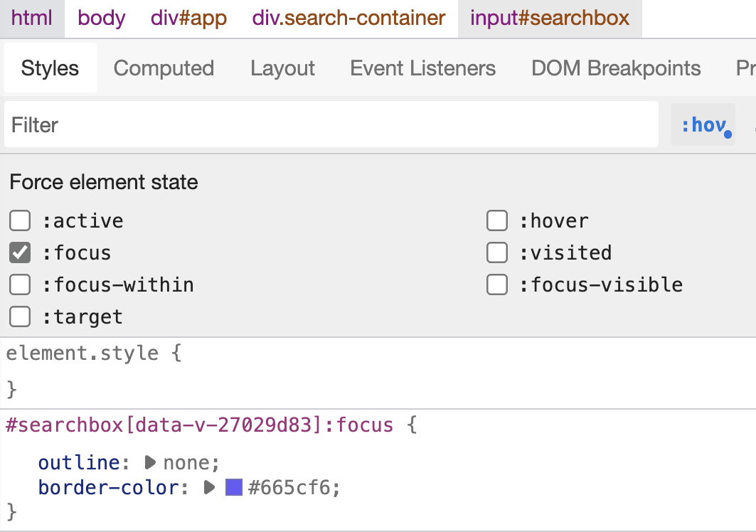
Task: Open the Layout tab
Action: pos(282,68)
